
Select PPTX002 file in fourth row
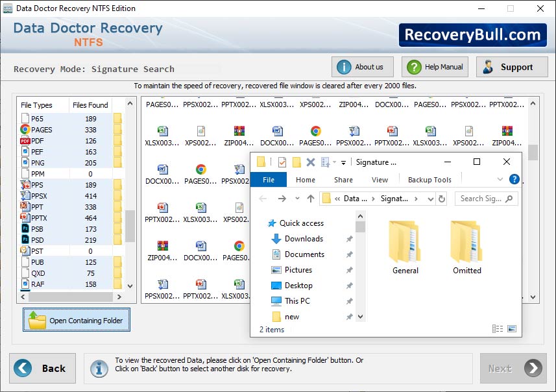(x=162, y=213)
